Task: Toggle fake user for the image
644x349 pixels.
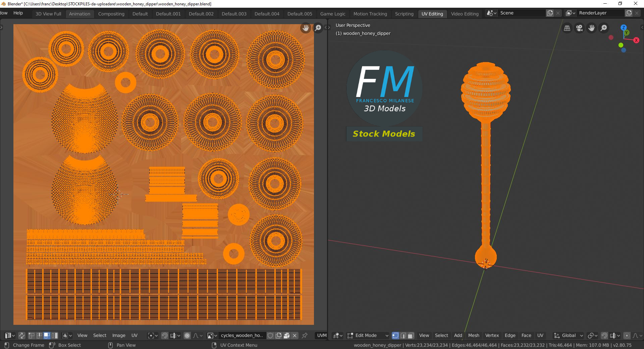Action: [270, 335]
